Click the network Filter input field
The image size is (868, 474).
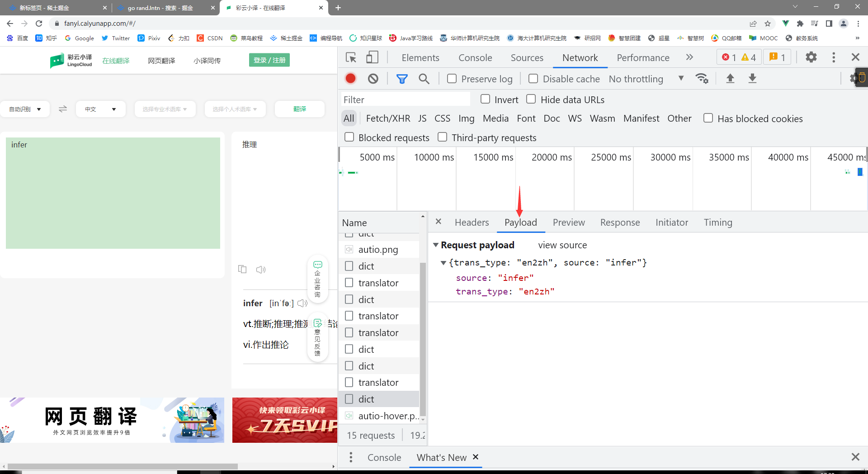[406, 100]
